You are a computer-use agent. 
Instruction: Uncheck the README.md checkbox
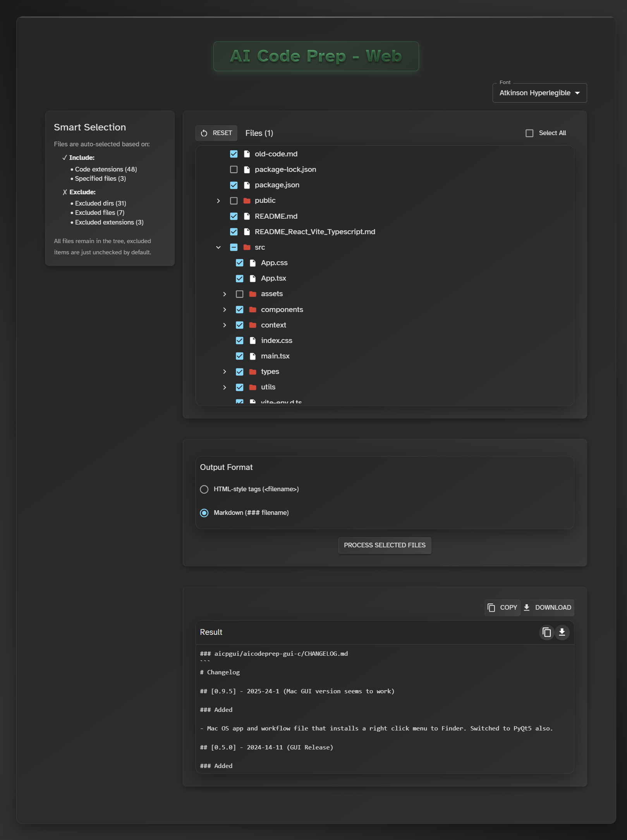pos(234,216)
